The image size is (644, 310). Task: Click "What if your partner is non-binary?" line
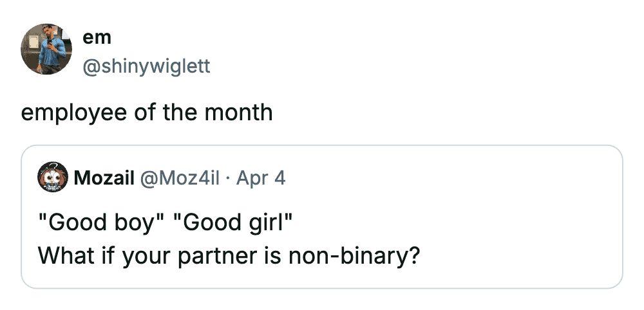[x=229, y=255]
